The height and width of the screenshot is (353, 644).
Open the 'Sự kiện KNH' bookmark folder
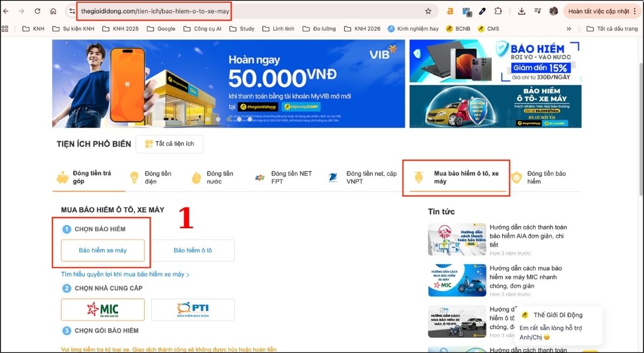click(74, 29)
